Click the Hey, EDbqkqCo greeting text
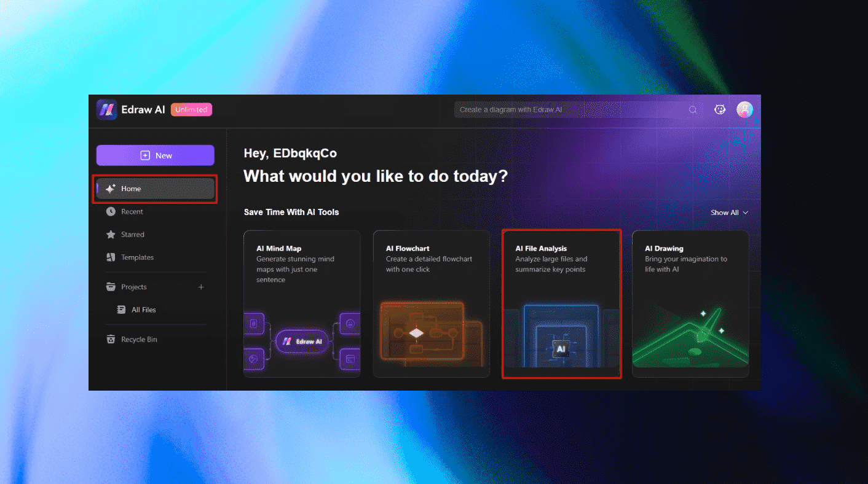Viewport: 868px width, 484px height. 290,154
